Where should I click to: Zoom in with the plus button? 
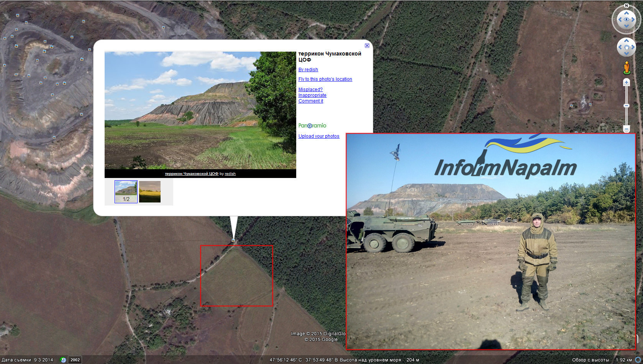tap(627, 82)
